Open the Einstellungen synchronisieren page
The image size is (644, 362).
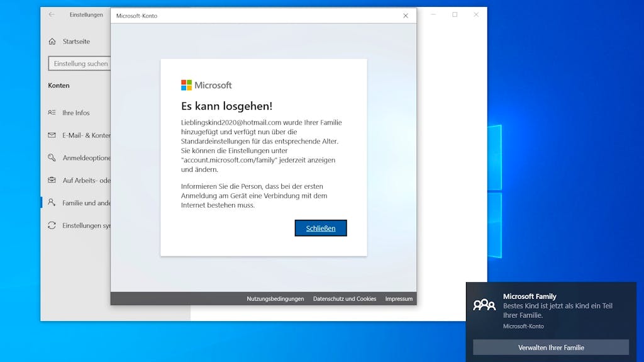[86, 225]
